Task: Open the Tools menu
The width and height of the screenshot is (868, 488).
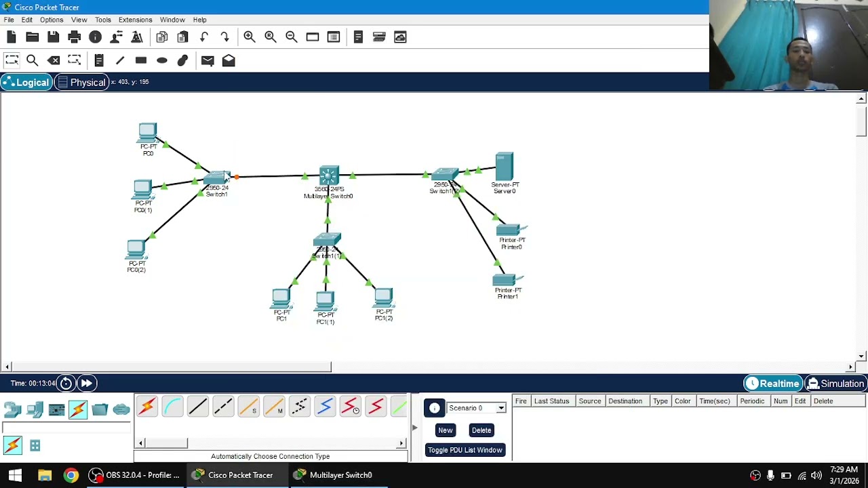Action: [x=103, y=20]
